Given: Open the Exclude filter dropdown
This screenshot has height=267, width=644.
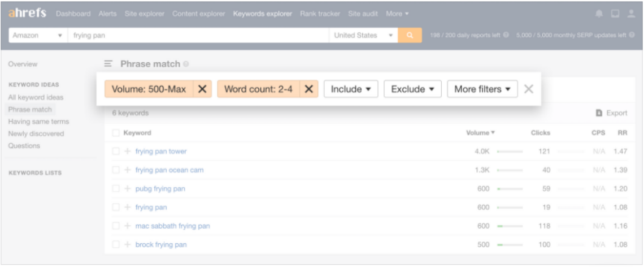Looking at the screenshot, I should coord(412,89).
